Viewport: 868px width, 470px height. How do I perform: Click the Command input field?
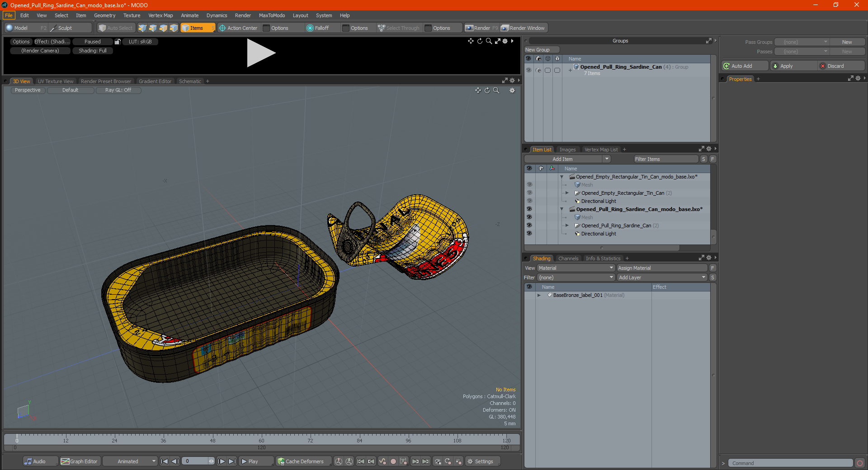coord(790,463)
